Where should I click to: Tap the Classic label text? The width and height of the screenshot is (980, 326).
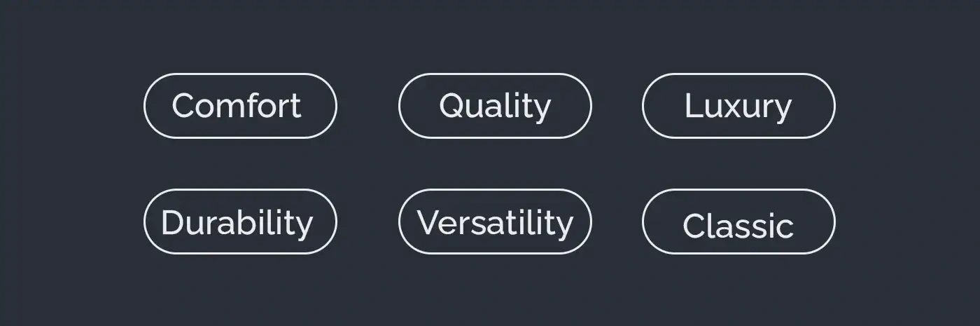pyautogui.click(x=738, y=226)
